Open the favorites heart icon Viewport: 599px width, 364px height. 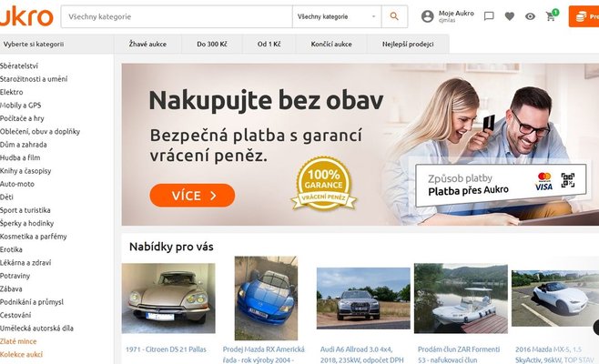[x=509, y=16]
